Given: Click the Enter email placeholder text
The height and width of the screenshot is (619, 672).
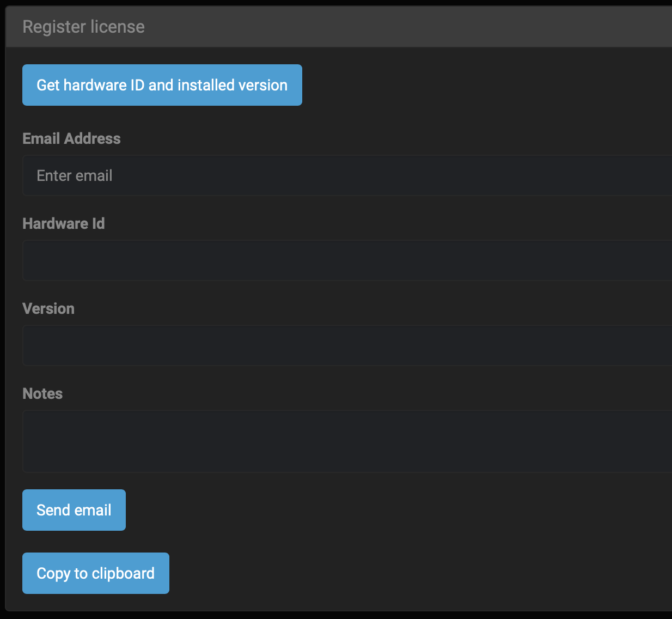Looking at the screenshot, I should [75, 175].
